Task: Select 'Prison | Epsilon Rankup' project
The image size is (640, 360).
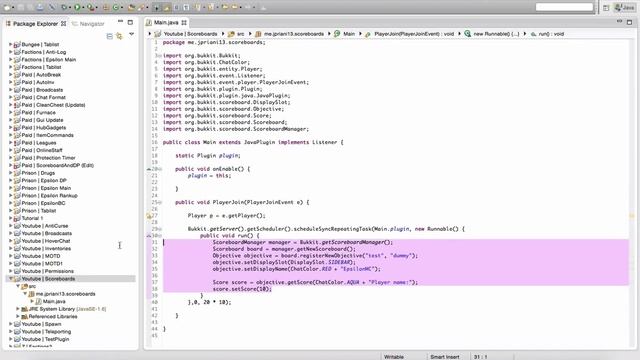Action: [49, 196]
